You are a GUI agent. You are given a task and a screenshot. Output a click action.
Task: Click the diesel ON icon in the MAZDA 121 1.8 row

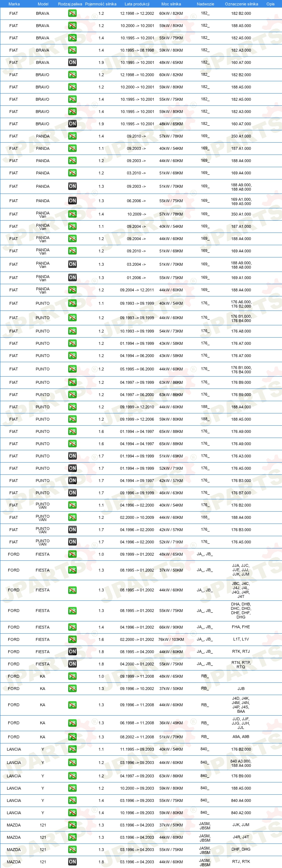pyautogui.click(x=72, y=862)
